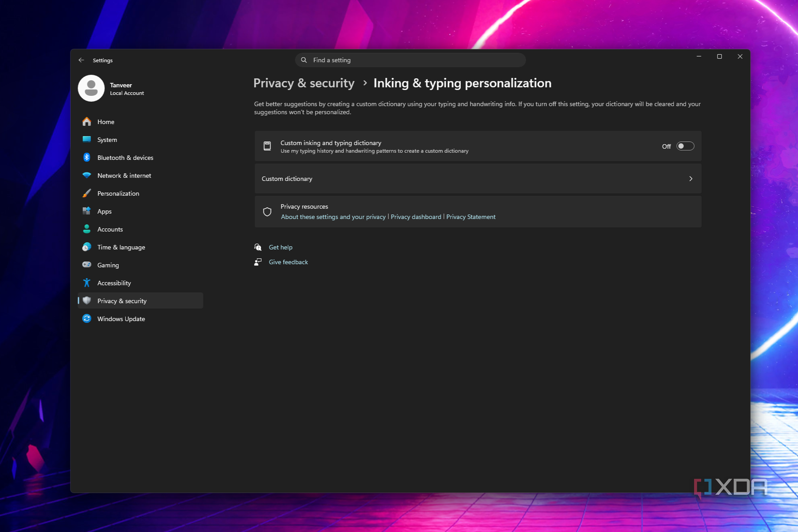Open Gaming settings

[x=140, y=265]
